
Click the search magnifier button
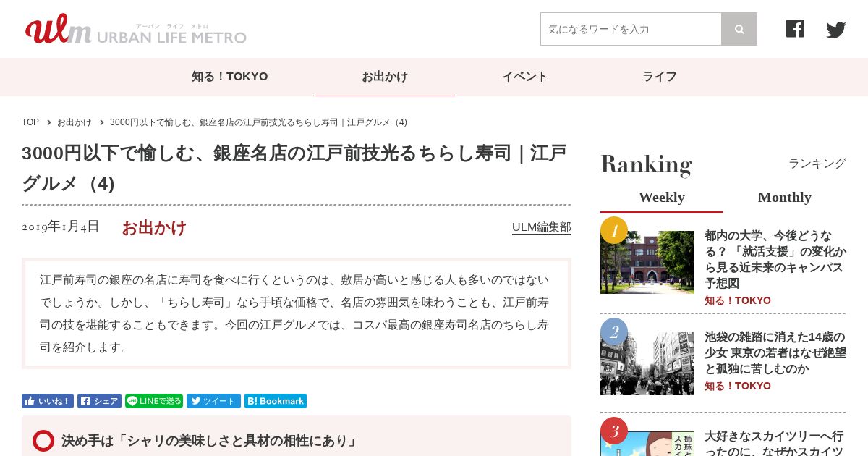point(739,29)
